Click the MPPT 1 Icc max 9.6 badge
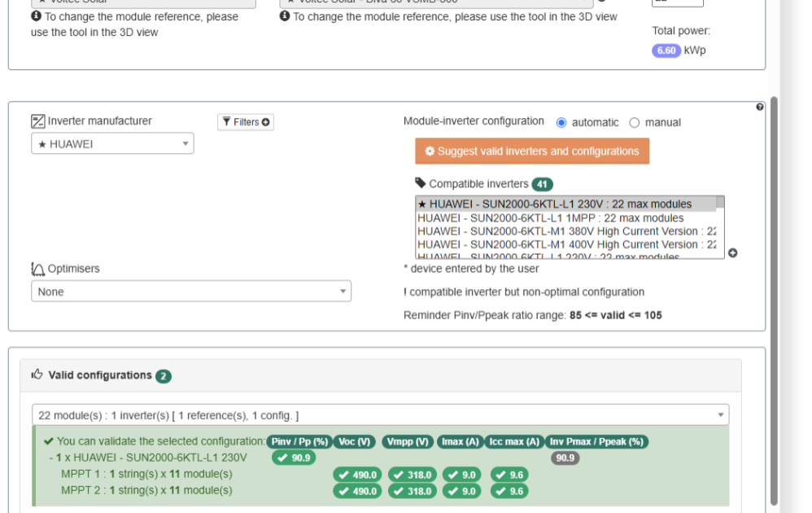Viewport: 812px width, 513px height. click(x=509, y=475)
